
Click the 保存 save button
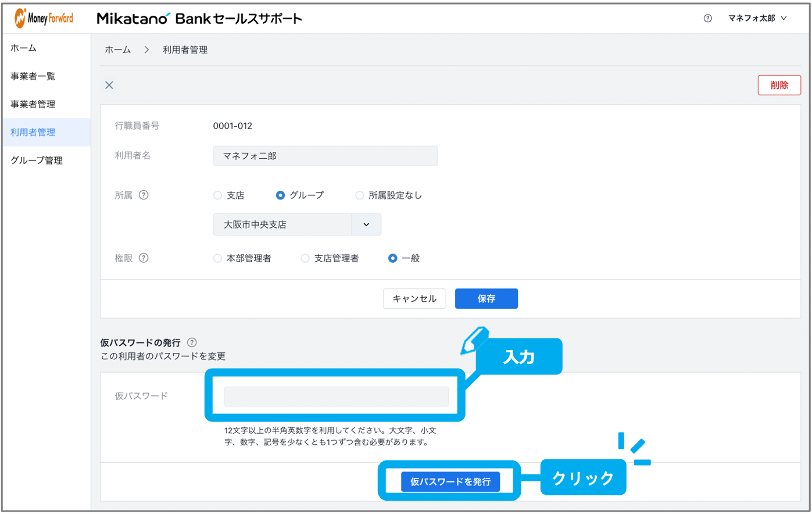coord(487,299)
